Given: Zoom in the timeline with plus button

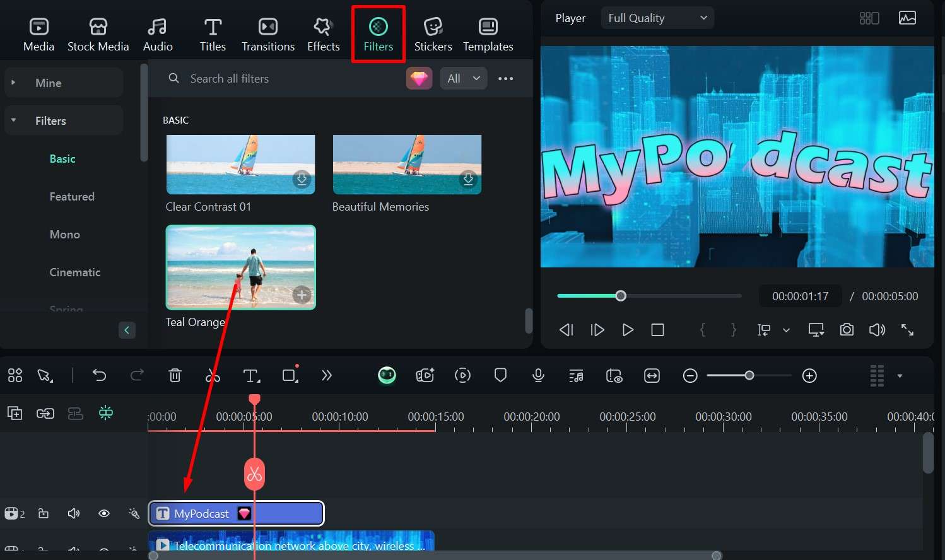Looking at the screenshot, I should [x=809, y=376].
